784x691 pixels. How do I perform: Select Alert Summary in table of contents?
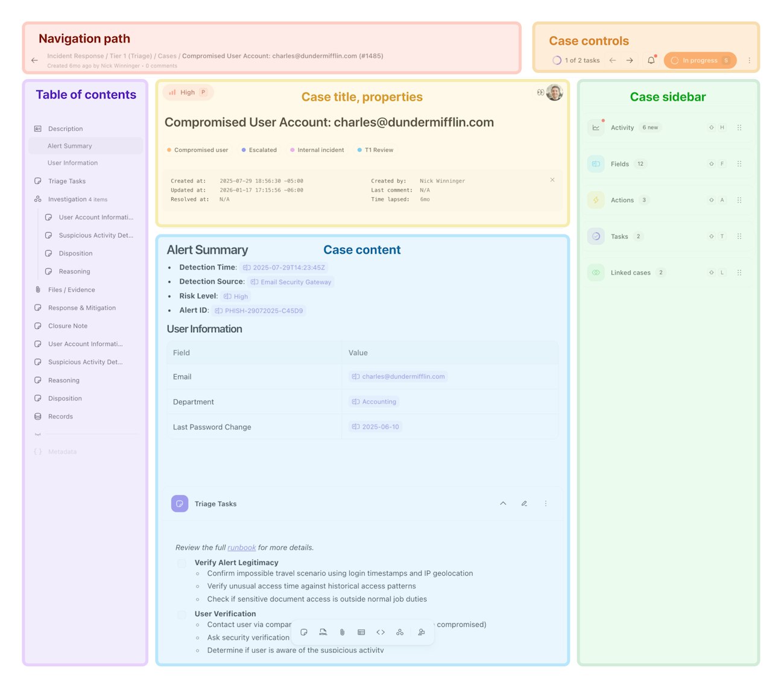click(x=70, y=146)
